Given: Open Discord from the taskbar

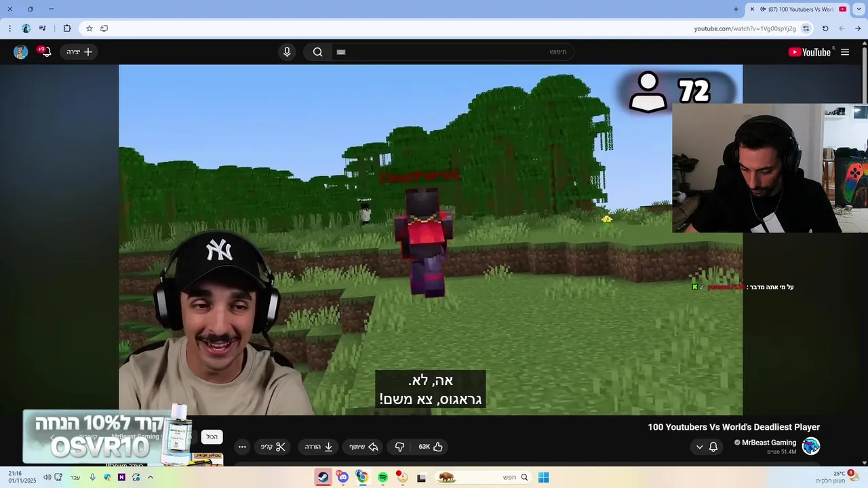Looking at the screenshot, I should coord(342,477).
